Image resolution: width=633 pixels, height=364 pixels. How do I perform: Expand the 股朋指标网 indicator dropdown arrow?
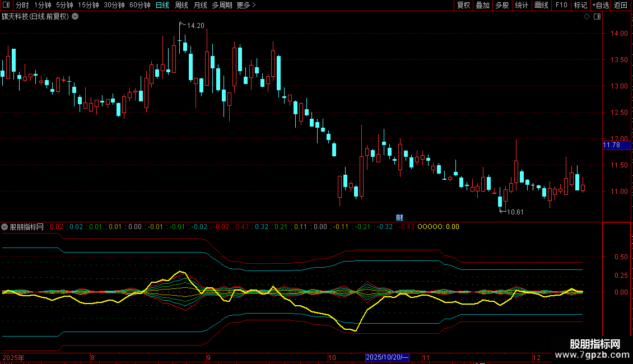point(5,227)
